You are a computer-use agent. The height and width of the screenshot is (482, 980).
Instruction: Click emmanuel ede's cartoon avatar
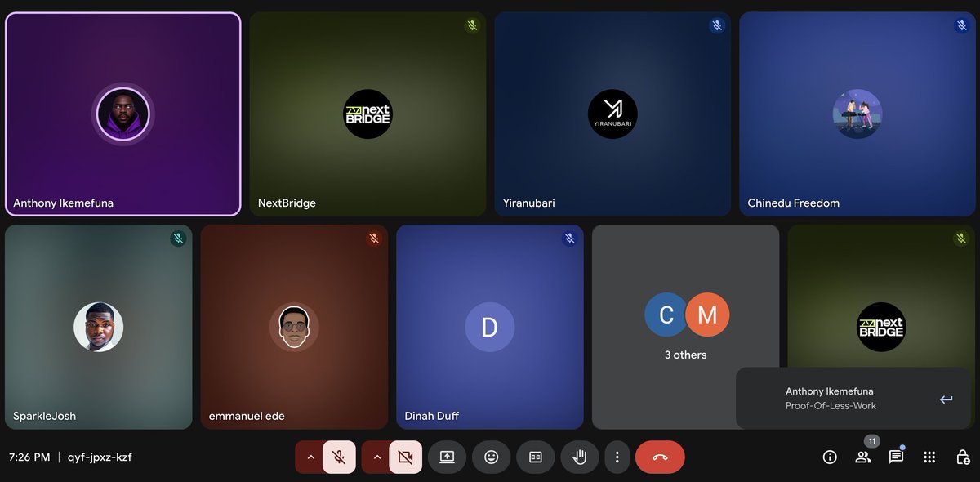(294, 327)
